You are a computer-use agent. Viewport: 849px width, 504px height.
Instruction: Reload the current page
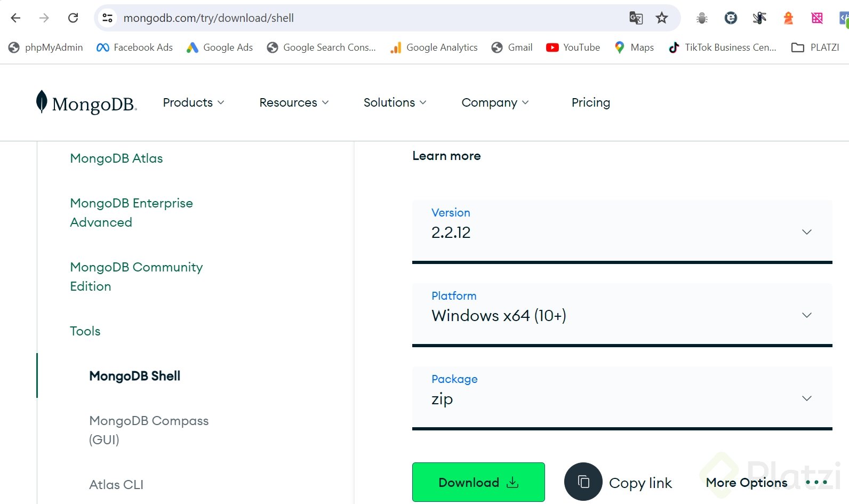pyautogui.click(x=73, y=18)
